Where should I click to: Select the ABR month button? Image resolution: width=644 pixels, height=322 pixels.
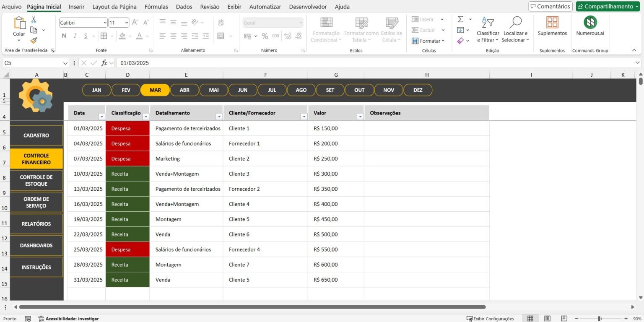tap(184, 90)
